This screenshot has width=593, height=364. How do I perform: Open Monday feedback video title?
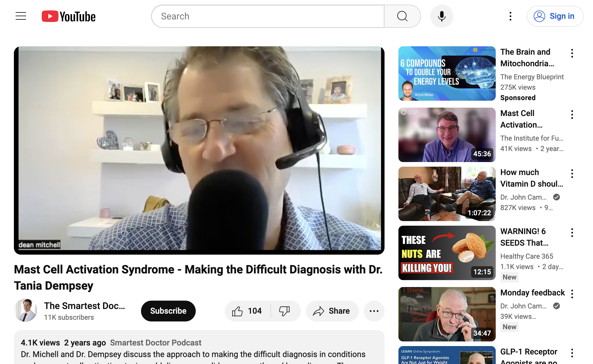tap(532, 293)
